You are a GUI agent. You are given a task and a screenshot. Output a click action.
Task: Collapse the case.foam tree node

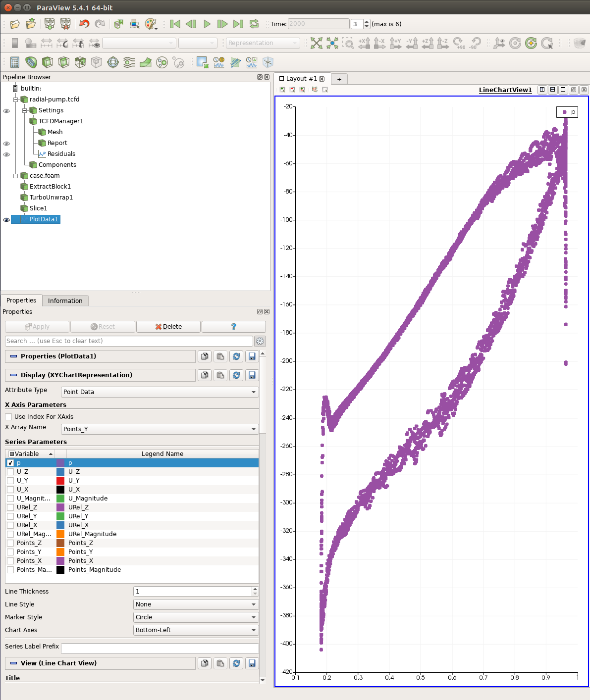click(15, 176)
